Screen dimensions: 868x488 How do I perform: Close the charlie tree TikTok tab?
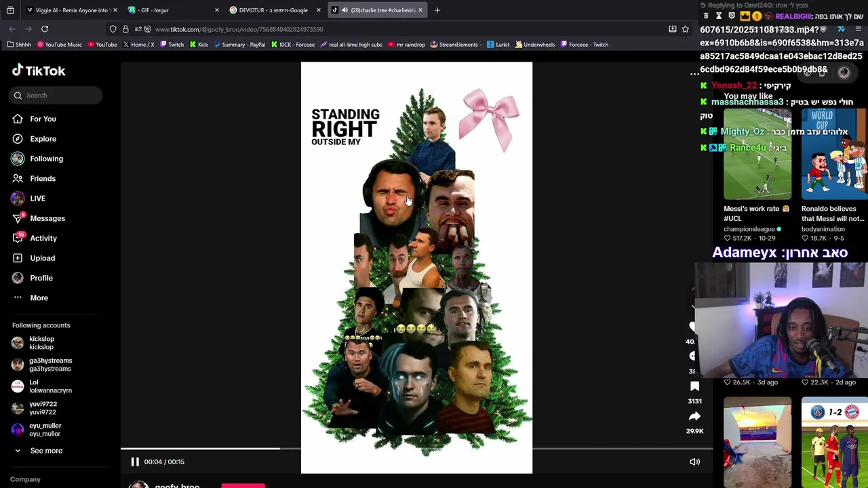[x=420, y=10]
